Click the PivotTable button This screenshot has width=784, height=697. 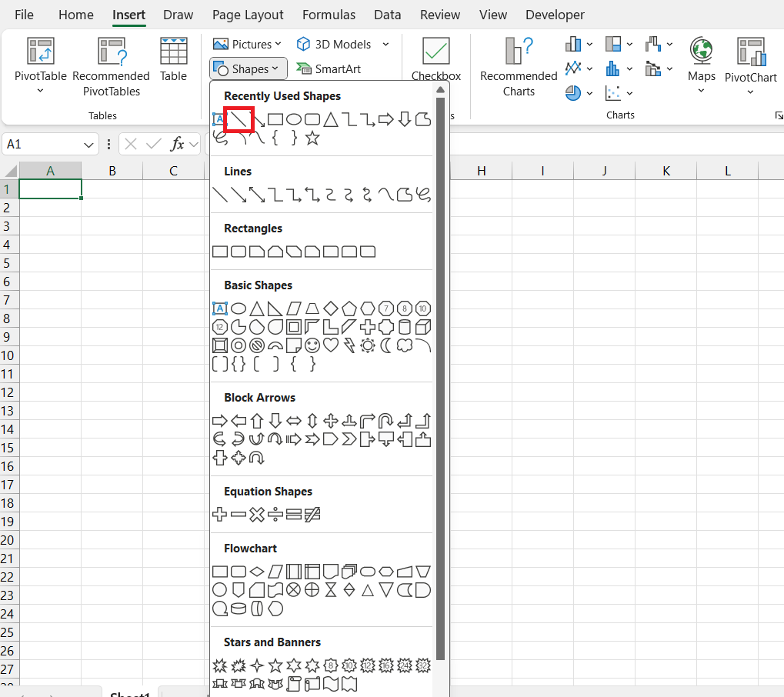[x=41, y=65]
